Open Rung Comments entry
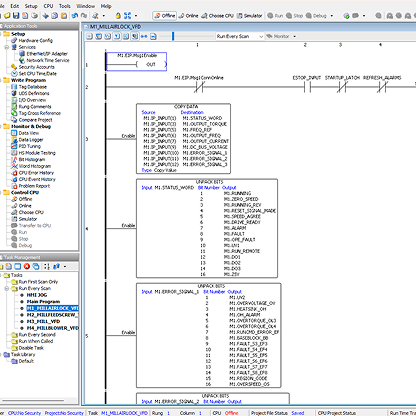Image resolution: width=416 pixels, height=416 pixels. click(35, 107)
